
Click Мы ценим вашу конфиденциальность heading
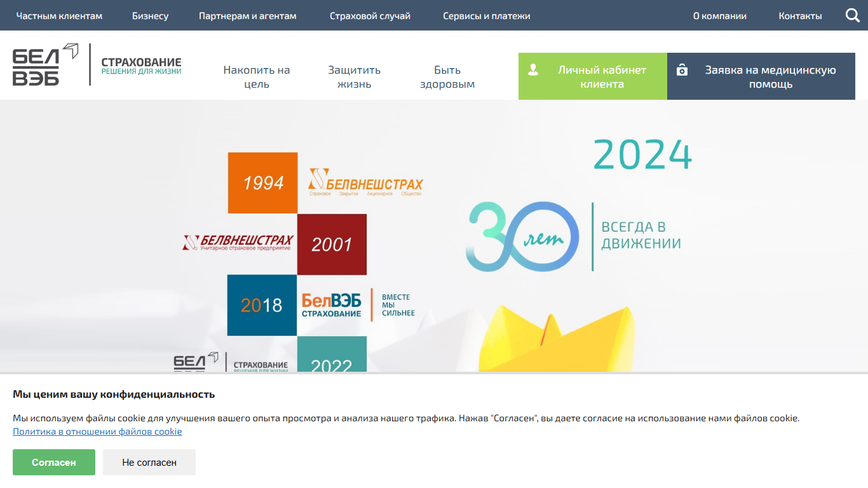coord(114,395)
